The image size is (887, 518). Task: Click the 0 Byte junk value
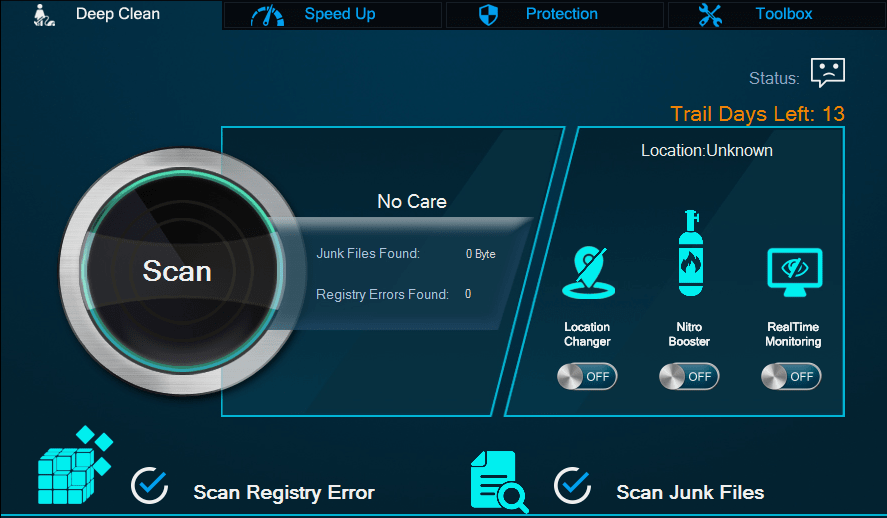tap(480, 254)
